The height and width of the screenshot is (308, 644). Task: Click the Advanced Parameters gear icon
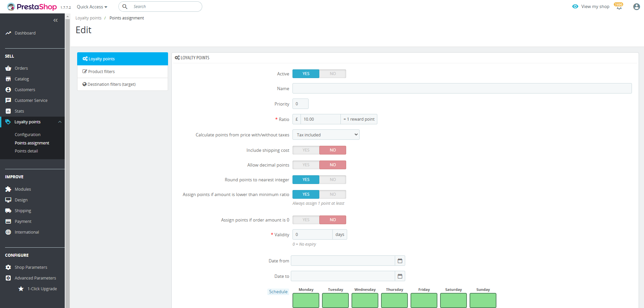(x=8, y=278)
